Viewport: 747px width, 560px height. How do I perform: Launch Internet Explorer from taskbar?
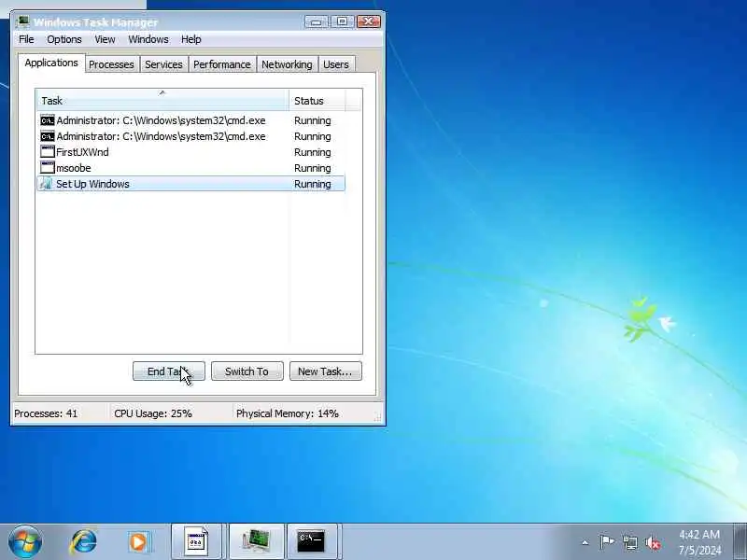83,542
